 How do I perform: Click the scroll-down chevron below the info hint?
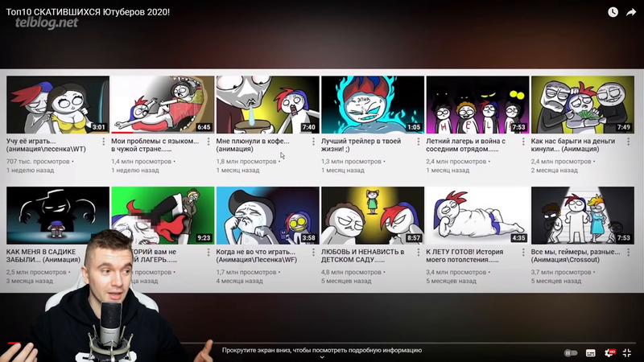click(322, 358)
